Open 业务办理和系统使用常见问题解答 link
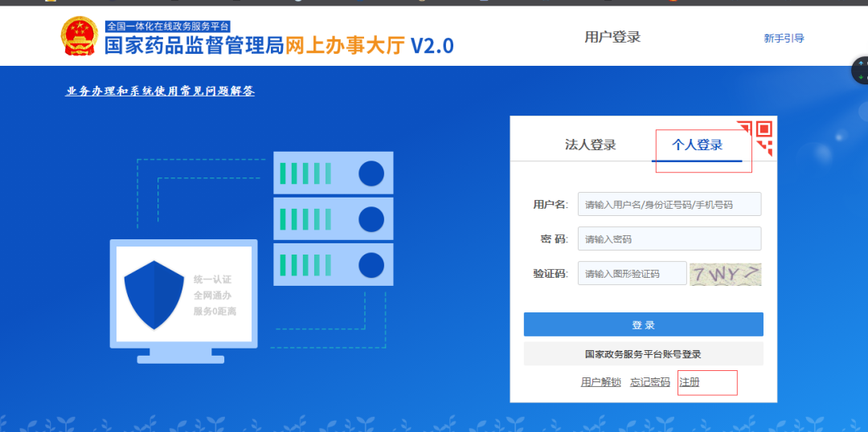 click(160, 92)
